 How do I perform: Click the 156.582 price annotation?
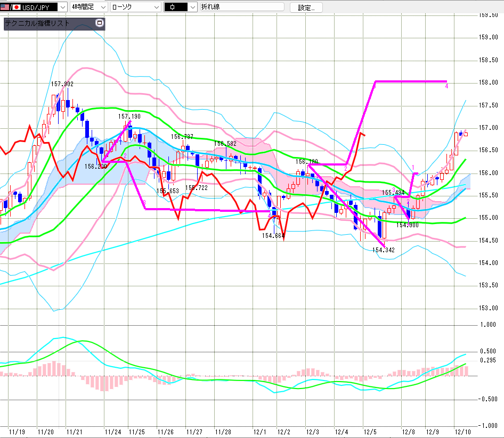pos(225,144)
